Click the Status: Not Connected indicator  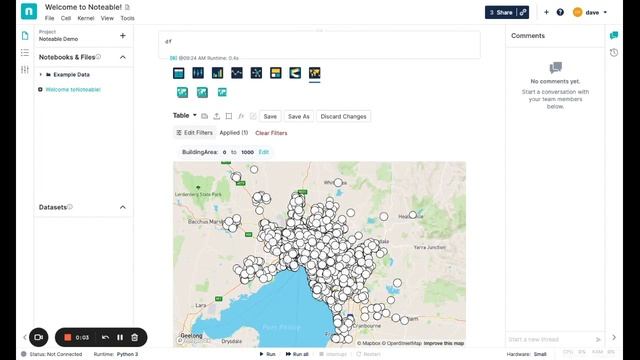[52, 354]
